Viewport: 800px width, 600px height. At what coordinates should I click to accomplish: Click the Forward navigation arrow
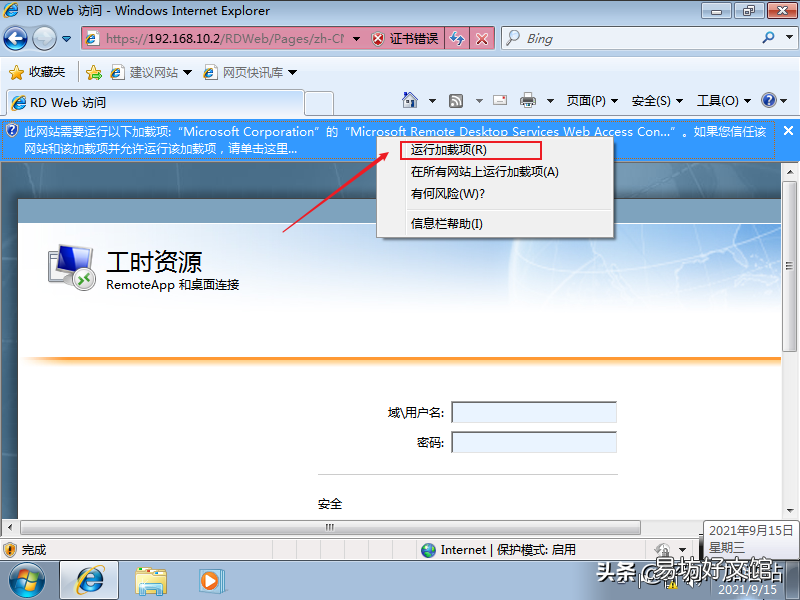click(44, 39)
